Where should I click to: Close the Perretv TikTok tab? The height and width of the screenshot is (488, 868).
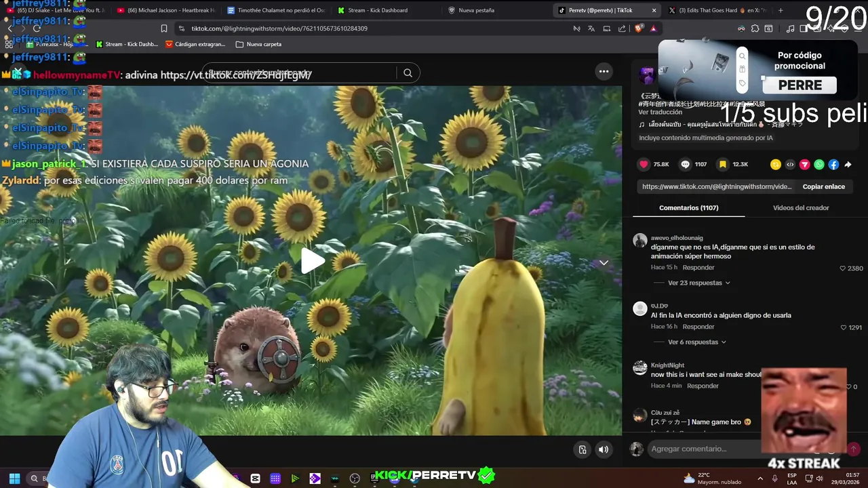pos(654,10)
